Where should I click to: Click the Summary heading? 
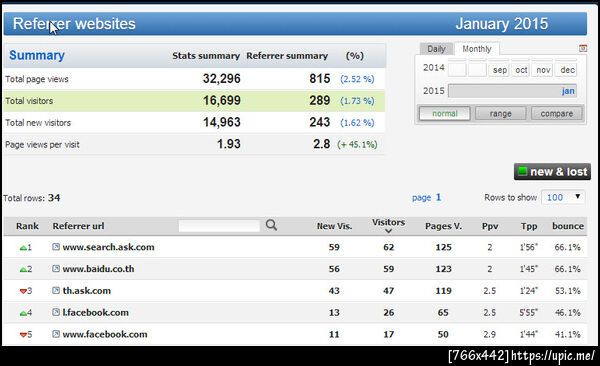click(37, 56)
